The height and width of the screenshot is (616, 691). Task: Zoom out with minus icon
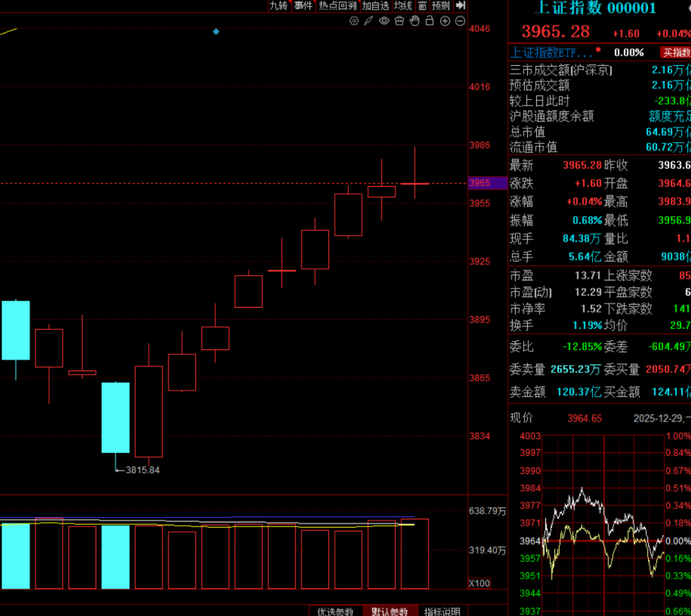coord(460,21)
